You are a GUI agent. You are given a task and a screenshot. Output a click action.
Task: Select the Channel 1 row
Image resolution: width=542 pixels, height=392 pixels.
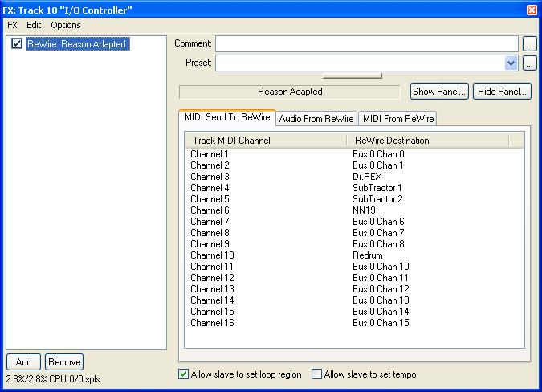pos(354,154)
